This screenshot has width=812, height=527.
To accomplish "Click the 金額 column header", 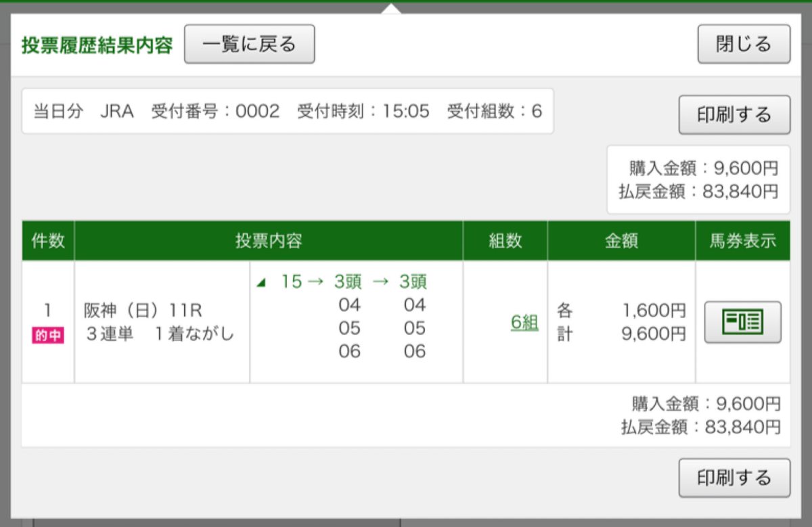I will 621,241.
